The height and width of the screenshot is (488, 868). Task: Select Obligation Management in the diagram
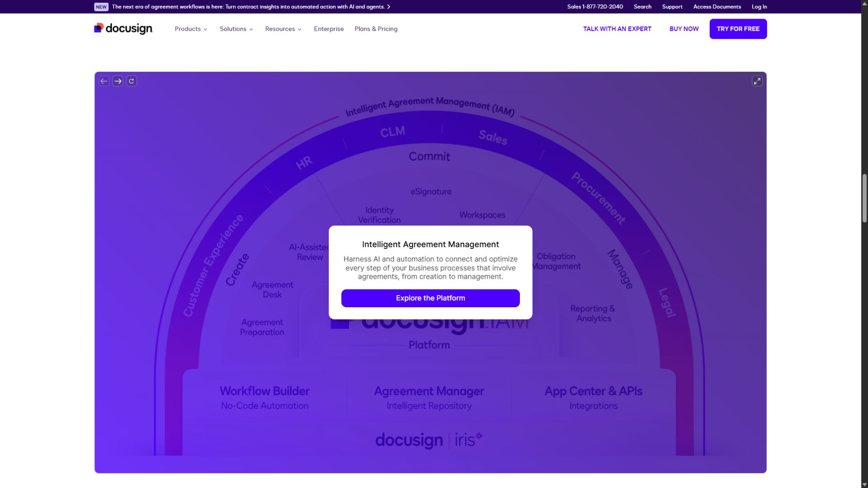557,261
